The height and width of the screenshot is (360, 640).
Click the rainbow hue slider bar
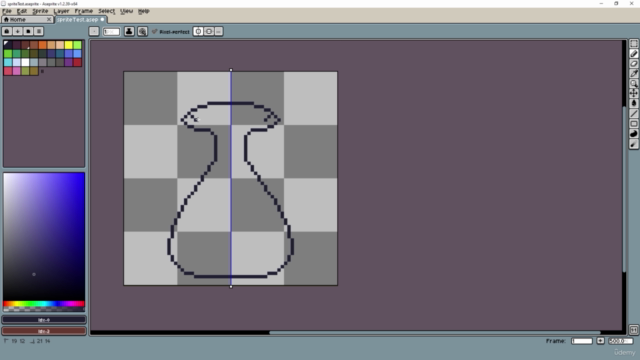click(x=44, y=304)
